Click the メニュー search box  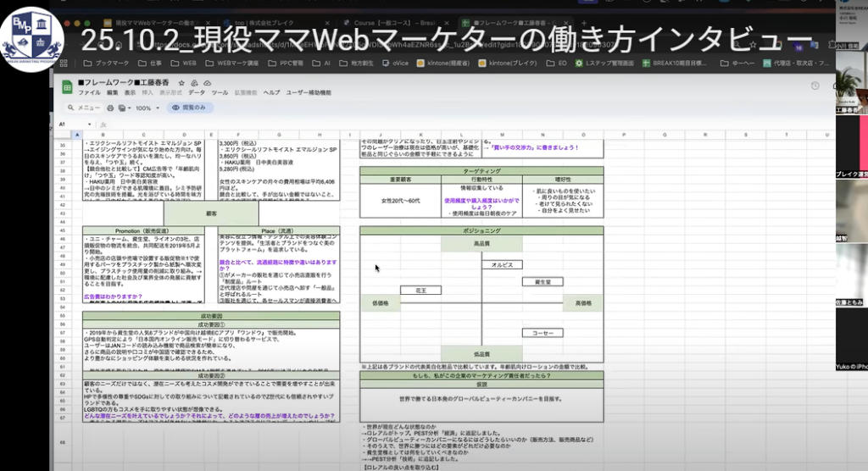(85, 108)
